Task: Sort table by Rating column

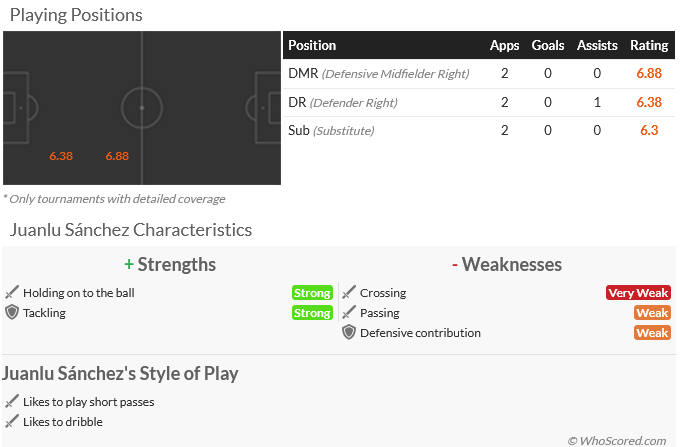Action: [x=649, y=45]
